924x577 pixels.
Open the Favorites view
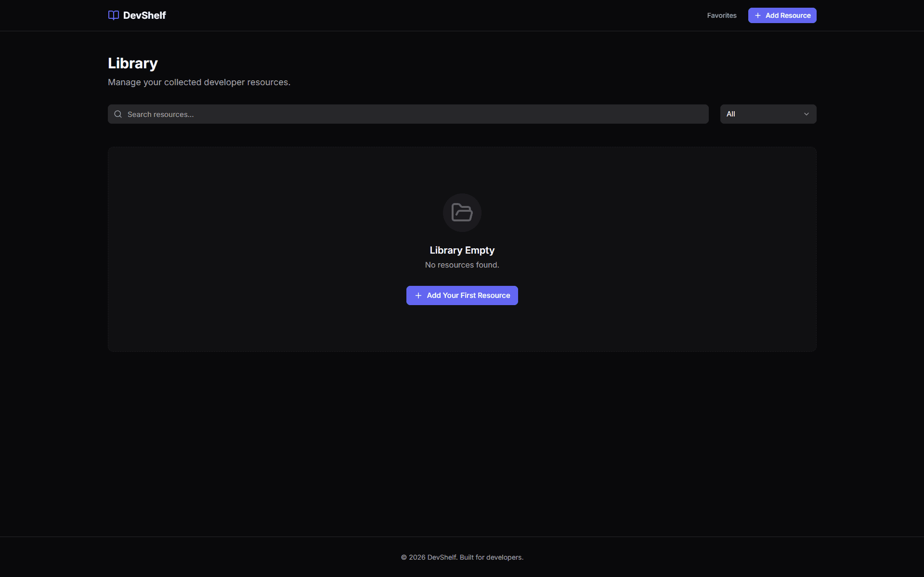[x=721, y=15]
